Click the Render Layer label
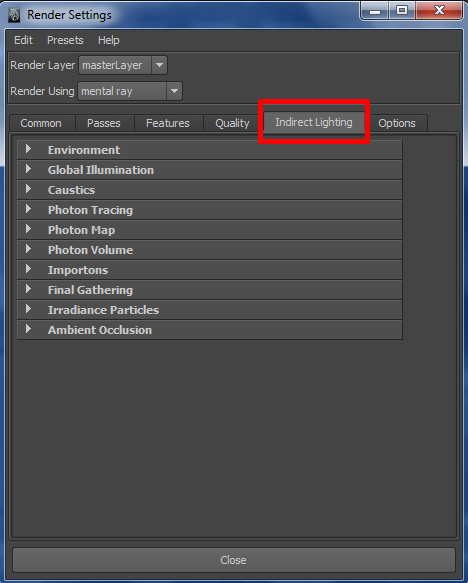Image resolution: width=468 pixels, height=583 pixels. (43, 65)
